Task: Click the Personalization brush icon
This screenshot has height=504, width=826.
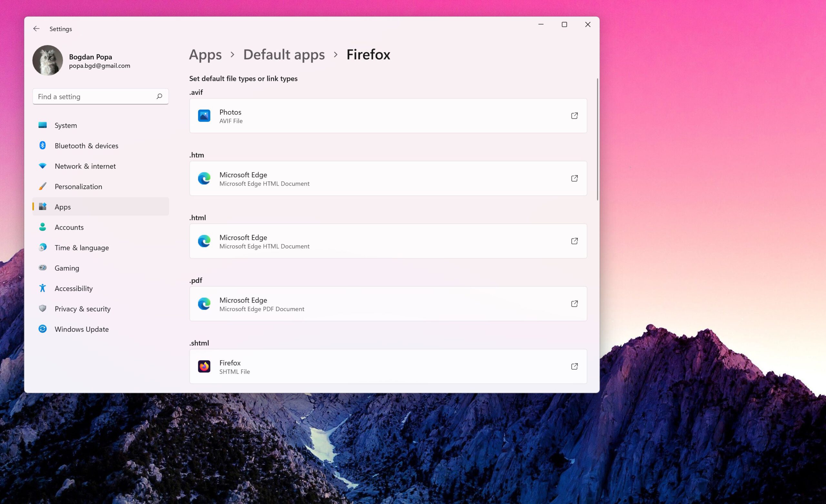Action: 43,186
